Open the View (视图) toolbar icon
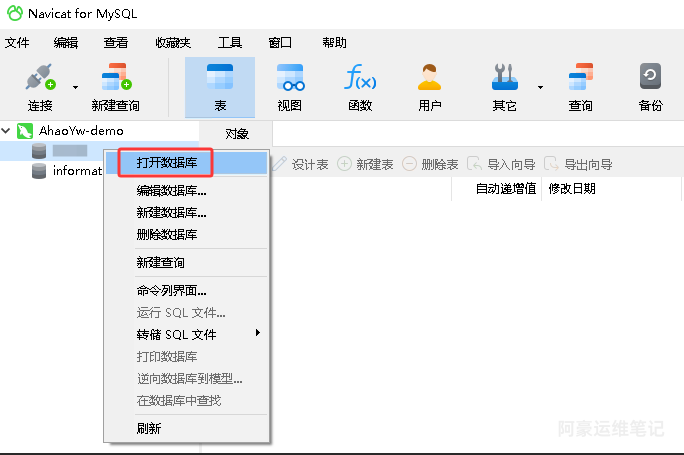Viewport: 684px width, 455px height. click(x=290, y=77)
